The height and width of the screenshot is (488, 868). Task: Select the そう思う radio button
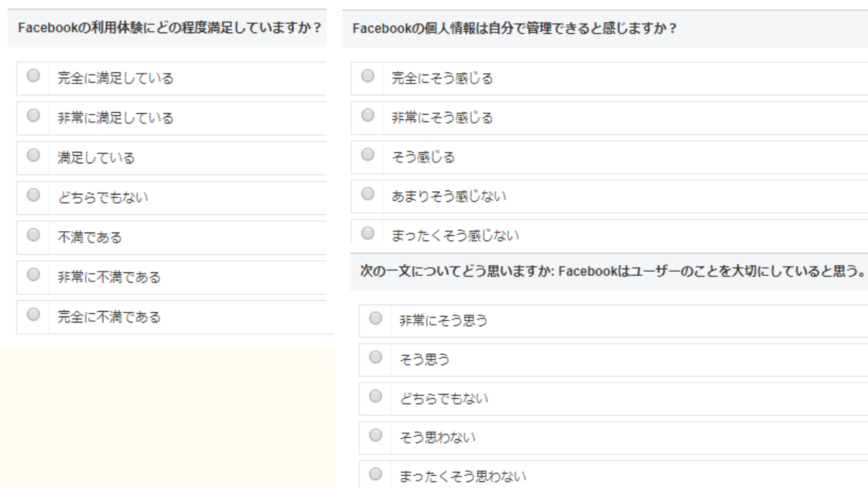coord(376,358)
